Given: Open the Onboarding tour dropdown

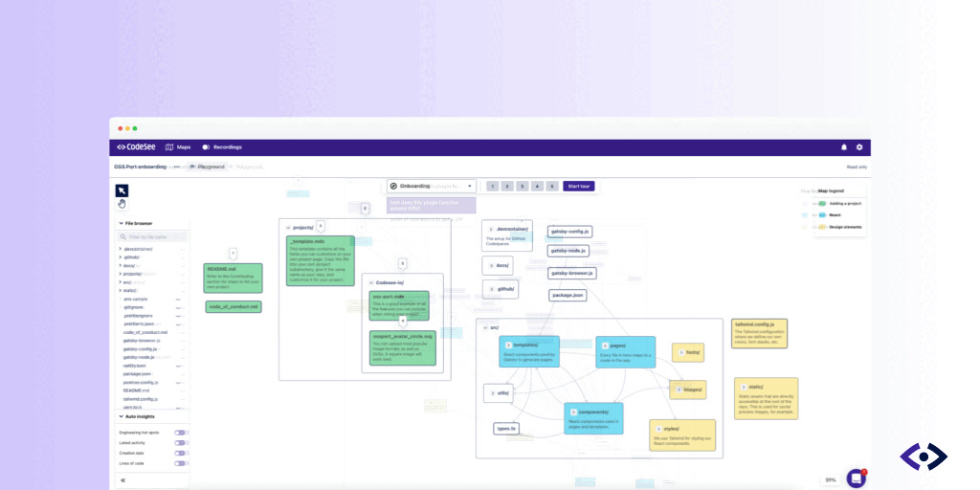Looking at the screenshot, I should [x=432, y=187].
